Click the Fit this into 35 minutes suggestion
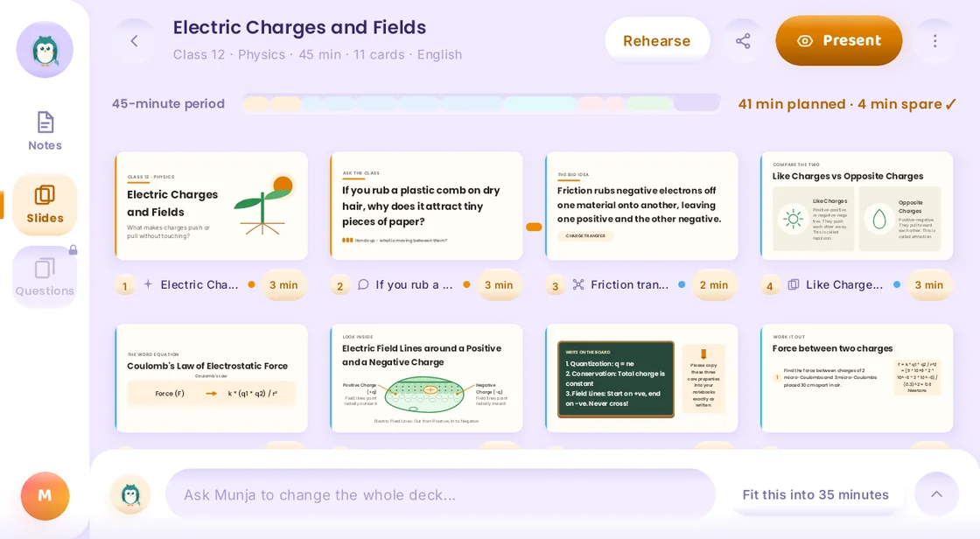Screen dimensions: 980x539 point(815,494)
